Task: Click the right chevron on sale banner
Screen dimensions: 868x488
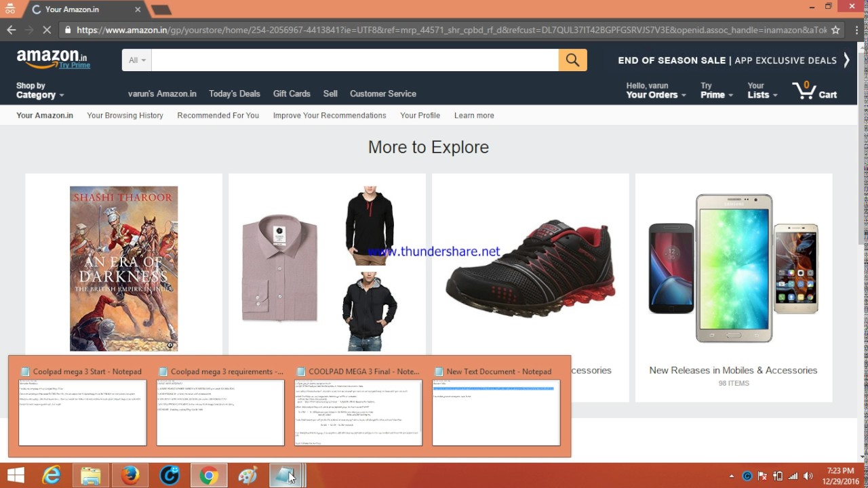Action: tap(846, 60)
